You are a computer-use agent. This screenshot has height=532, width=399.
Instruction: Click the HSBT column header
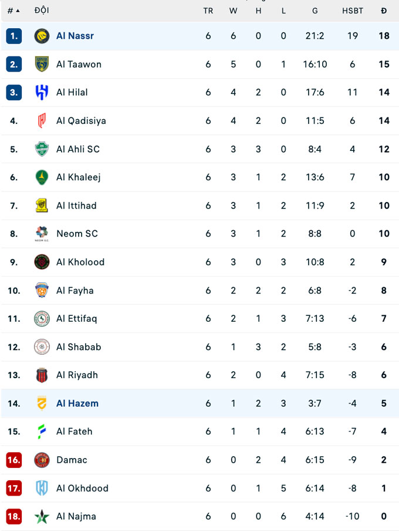click(x=353, y=11)
